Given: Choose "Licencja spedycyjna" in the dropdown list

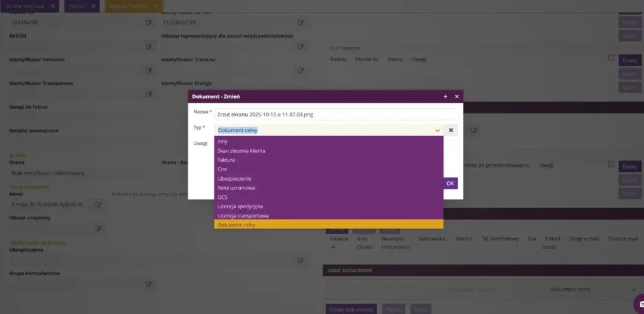Looking at the screenshot, I should point(240,206).
